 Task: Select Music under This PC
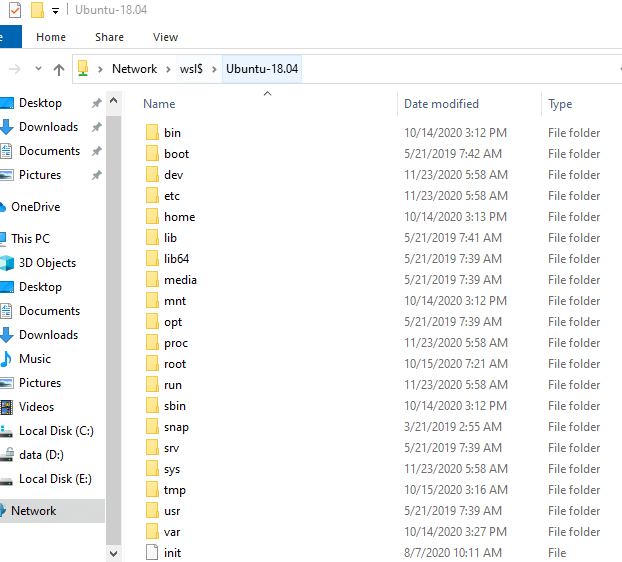point(35,359)
